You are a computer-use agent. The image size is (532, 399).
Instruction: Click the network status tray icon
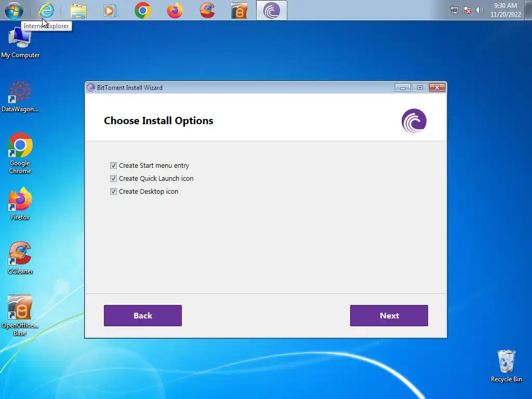pos(454,10)
